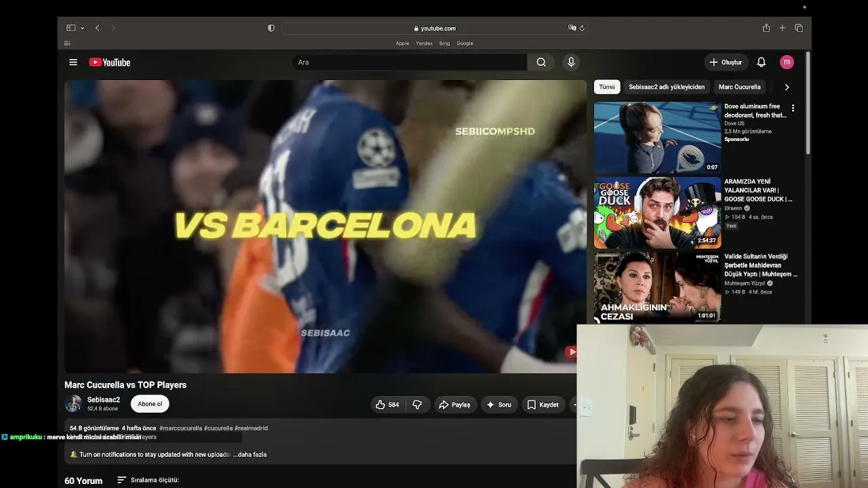Show more filter chips with the right arrow
The width and height of the screenshot is (868, 488).
tap(787, 87)
